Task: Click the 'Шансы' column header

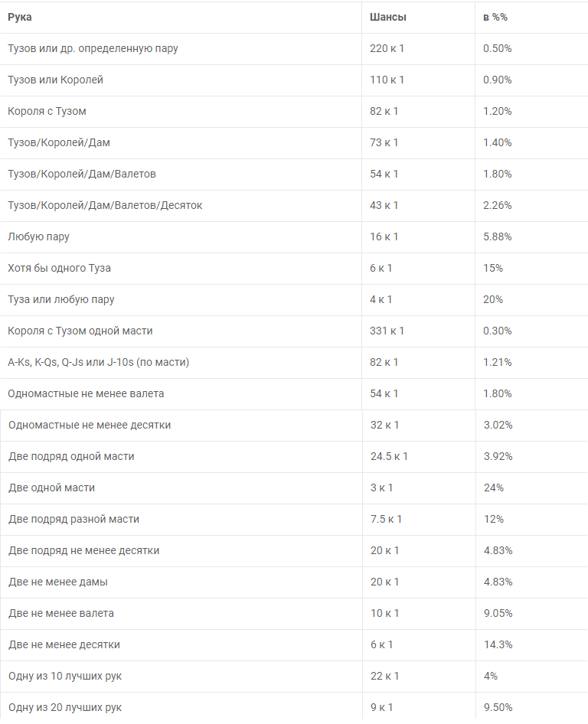Action: click(x=387, y=17)
